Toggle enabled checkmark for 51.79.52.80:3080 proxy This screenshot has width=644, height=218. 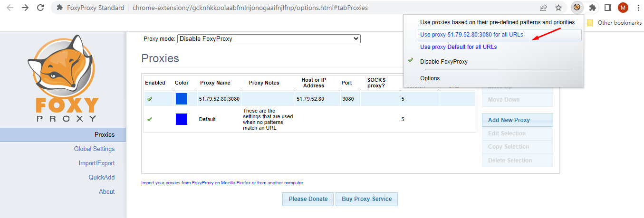click(150, 99)
